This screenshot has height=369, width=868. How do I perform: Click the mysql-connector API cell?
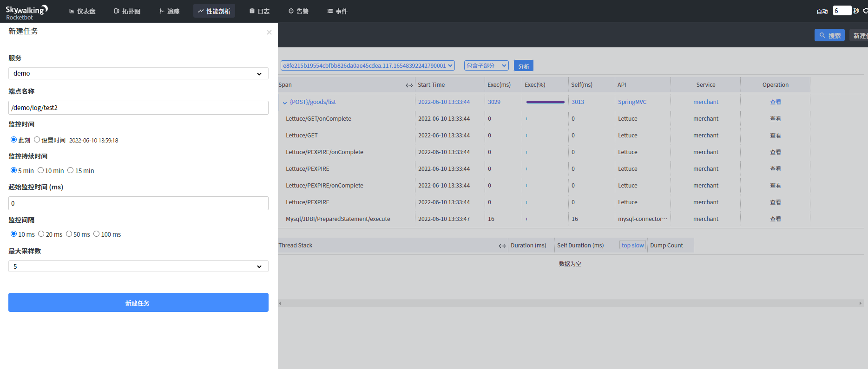click(x=643, y=219)
